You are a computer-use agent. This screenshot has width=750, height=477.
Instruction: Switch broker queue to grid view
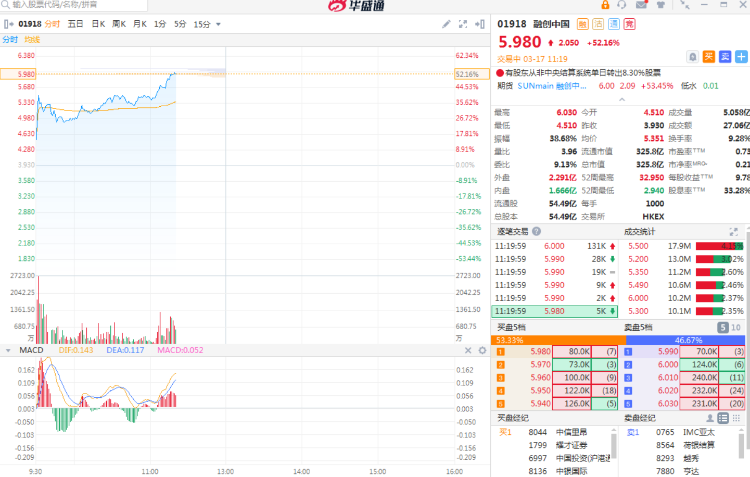pos(736,418)
